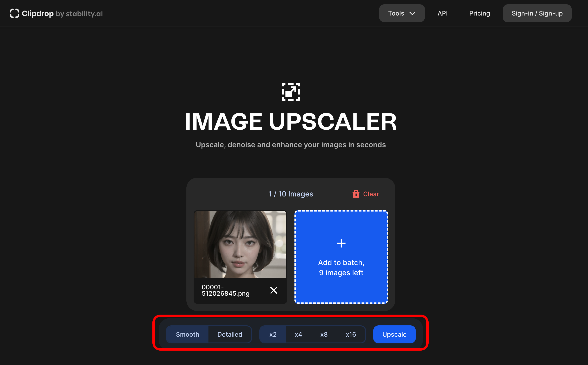Choose the x16 scale factor
The width and height of the screenshot is (588, 365).
click(x=351, y=334)
